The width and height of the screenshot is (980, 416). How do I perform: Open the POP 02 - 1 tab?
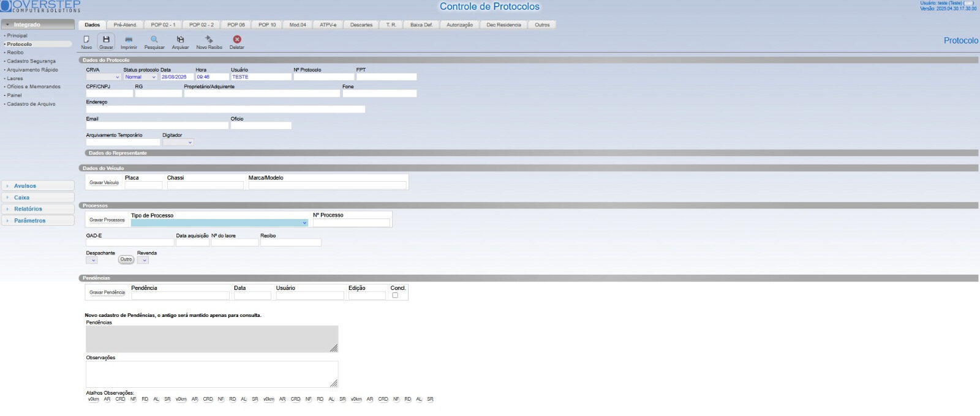[163, 25]
